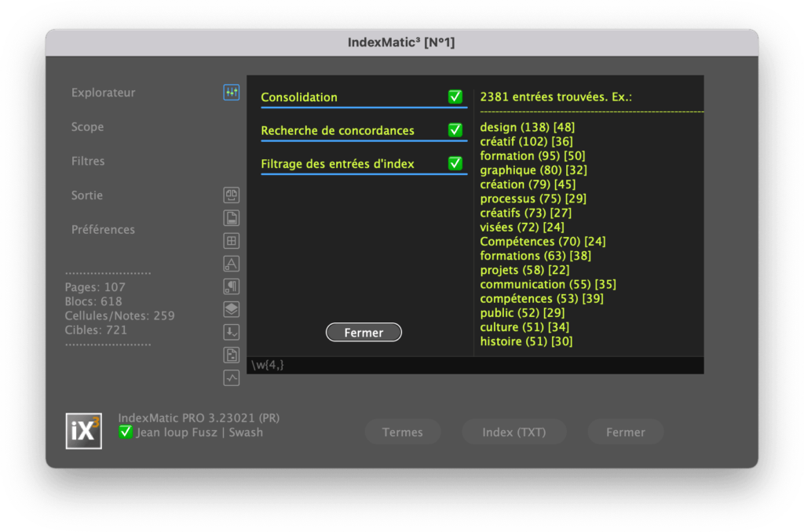Viewport: 804px width, 532px height.
Task: Toggle Filtrage des entrées d'index checkbox
Action: click(455, 163)
